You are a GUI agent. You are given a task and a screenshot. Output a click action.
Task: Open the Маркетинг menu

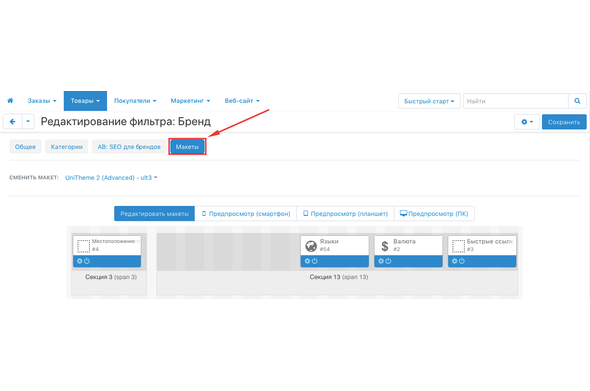[x=190, y=101]
